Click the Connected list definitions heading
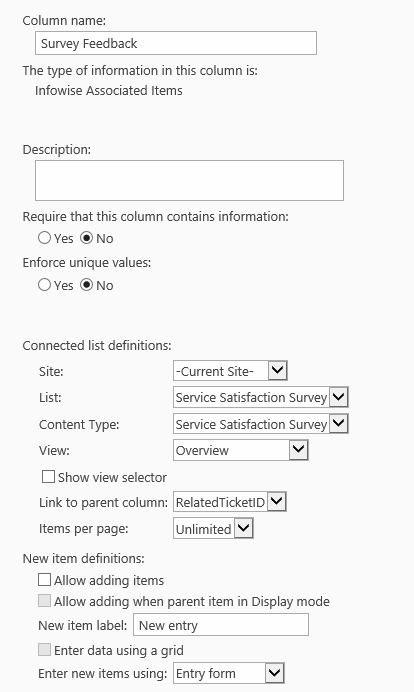Screen dimensions: 414x692 coord(97,346)
